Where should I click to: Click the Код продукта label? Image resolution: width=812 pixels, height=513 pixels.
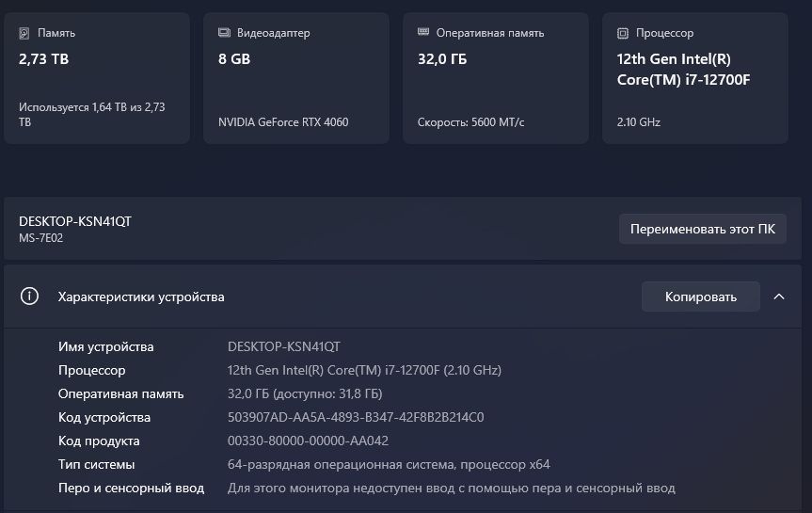(x=99, y=441)
